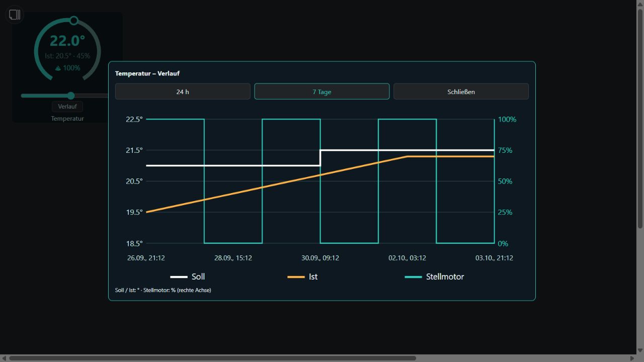Toggle the Stellmotor legend entry
Viewport: 644px width, 362px height.
[435, 277]
